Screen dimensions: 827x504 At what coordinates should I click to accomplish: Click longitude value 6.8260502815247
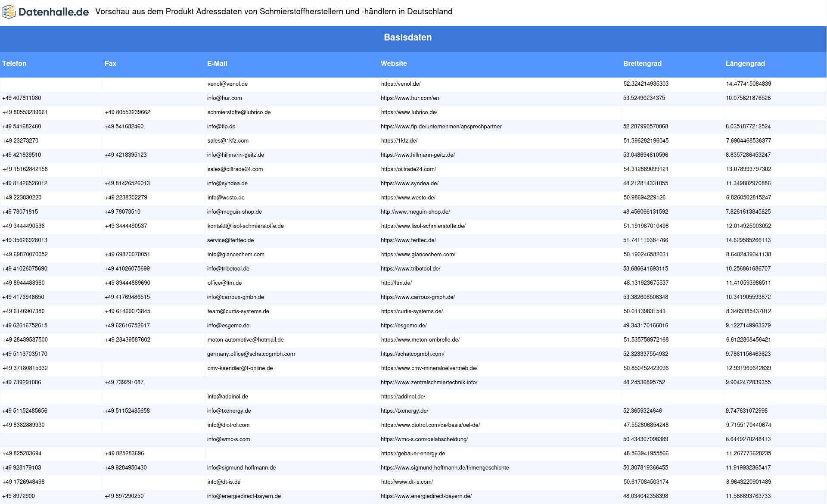pyautogui.click(x=749, y=198)
